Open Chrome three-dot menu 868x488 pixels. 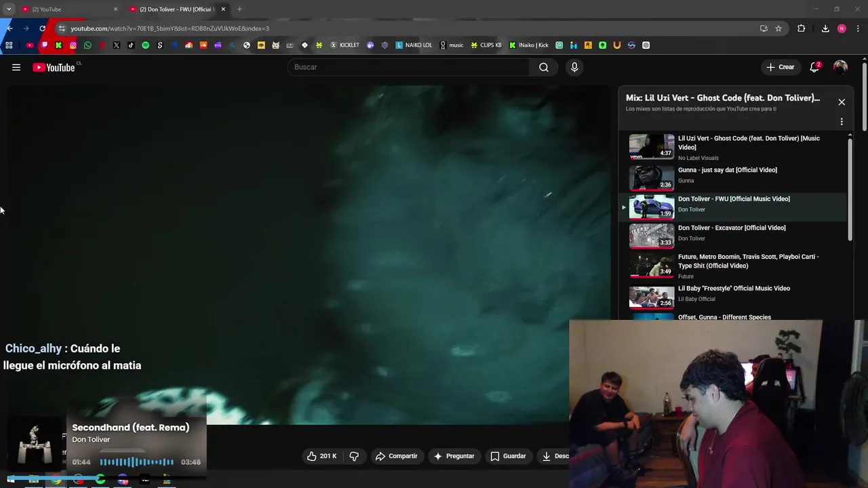pyautogui.click(x=859, y=28)
